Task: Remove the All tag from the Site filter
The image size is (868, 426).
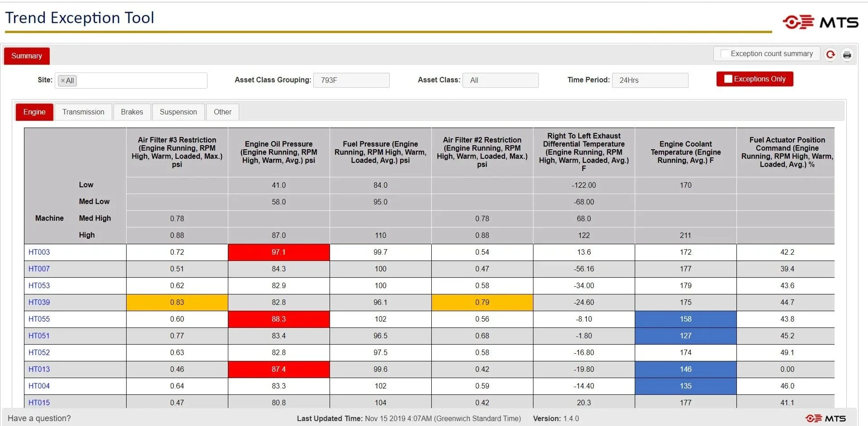Action: (63, 80)
